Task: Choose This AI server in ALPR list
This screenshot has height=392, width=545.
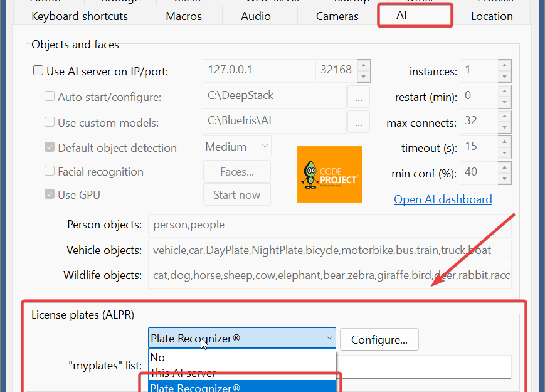Action: (242, 373)
